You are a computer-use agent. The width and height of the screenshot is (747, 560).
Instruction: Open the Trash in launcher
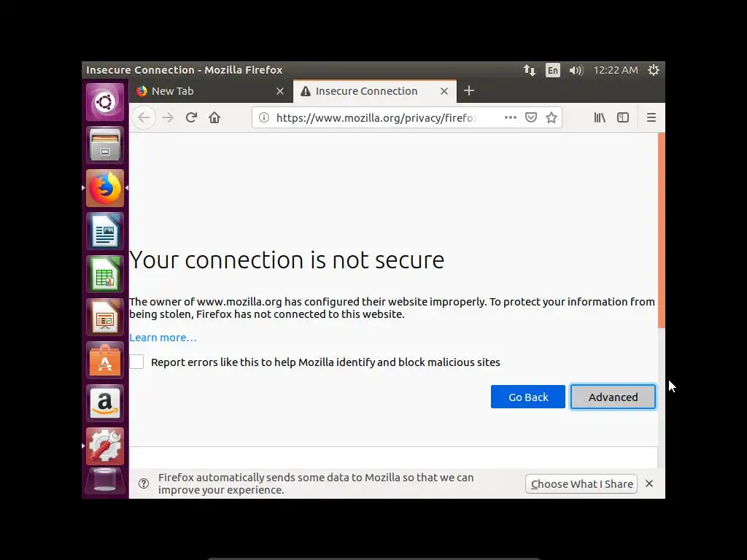tap(105, 481)
